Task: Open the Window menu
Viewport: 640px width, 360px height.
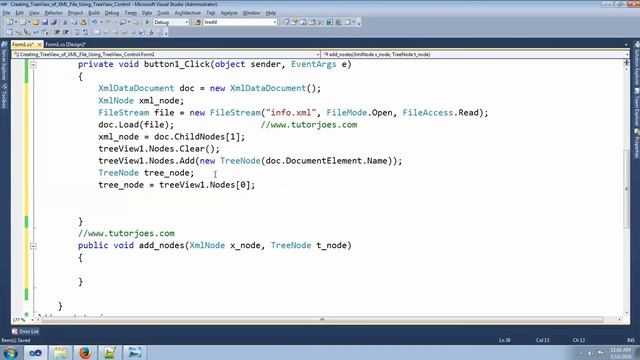Action: [x=251, y=13]
